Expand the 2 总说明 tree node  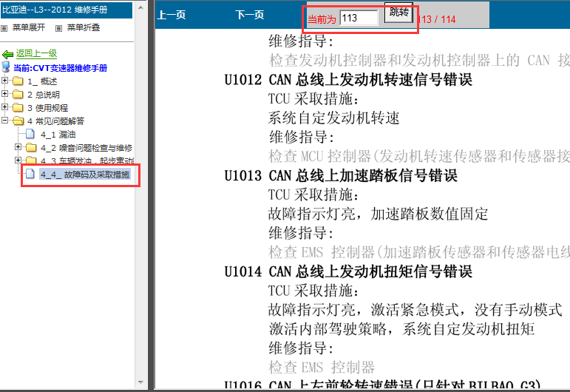(x=4, y=94)
